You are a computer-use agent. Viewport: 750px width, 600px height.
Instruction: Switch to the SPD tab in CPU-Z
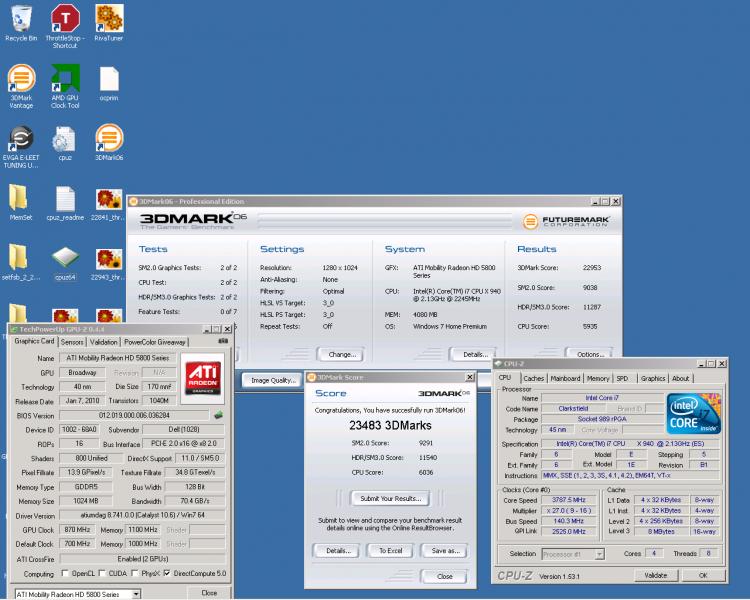(622, 378)
